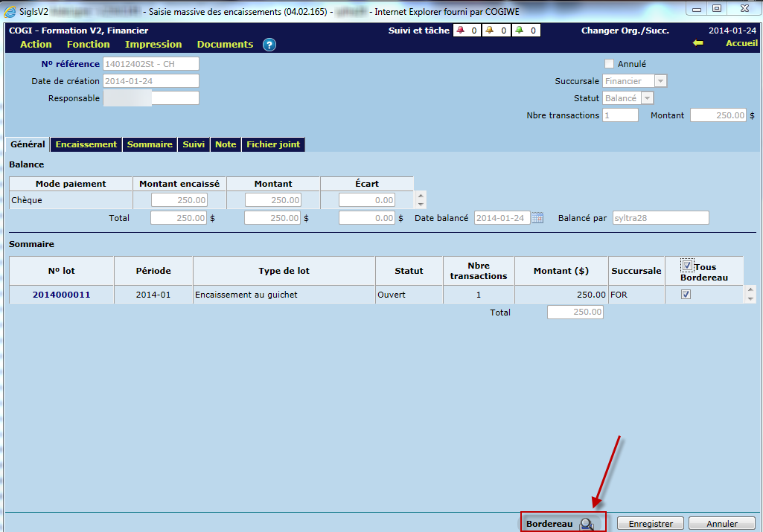Open lot number 2014000011 link
The height and width of the screenshot is (532, 763).
(61, 295)
